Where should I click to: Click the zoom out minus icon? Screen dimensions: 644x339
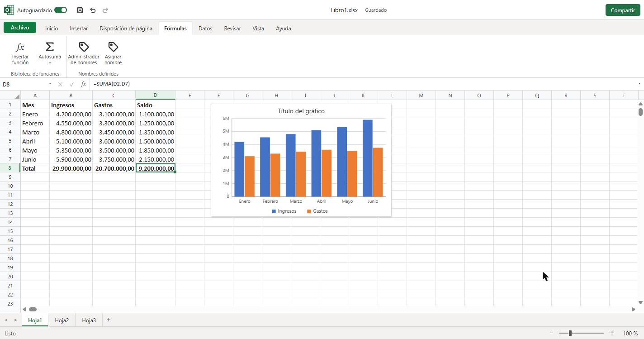pos(551,333)
